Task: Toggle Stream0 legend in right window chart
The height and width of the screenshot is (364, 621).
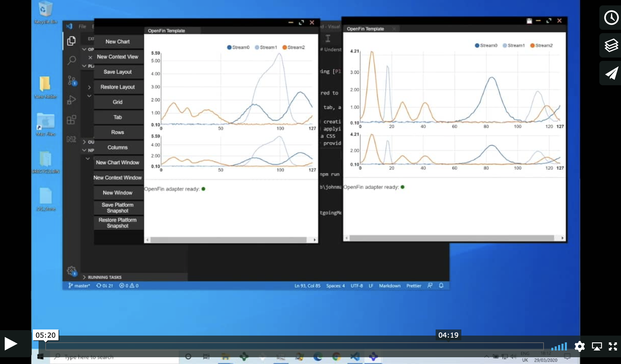Action: pos(486,45)
